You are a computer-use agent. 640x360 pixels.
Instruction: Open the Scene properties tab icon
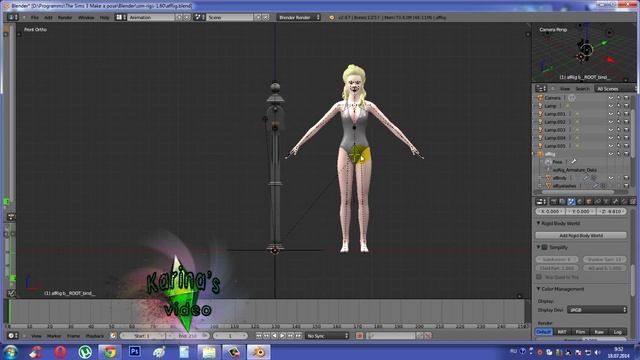(x=571, y=202)
